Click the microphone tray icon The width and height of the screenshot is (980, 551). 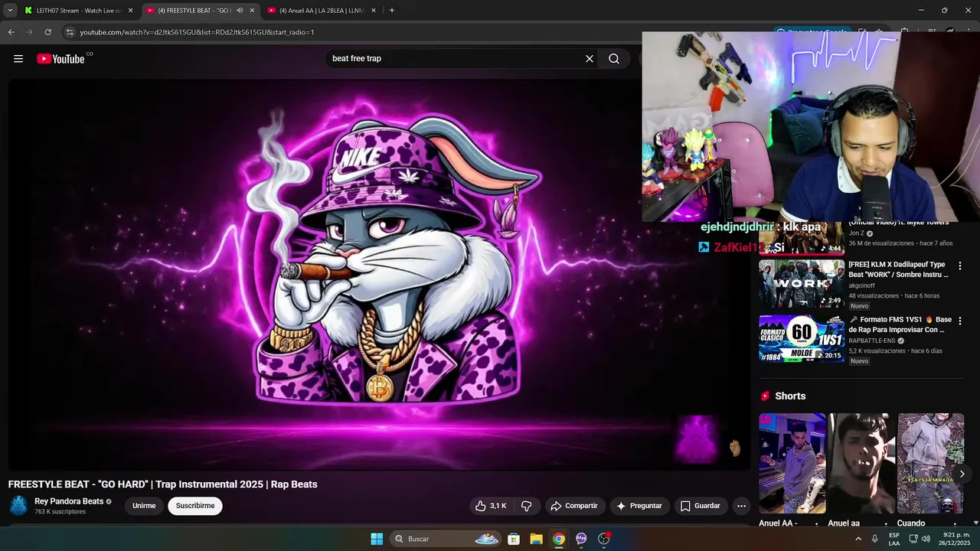[x=875, y=539]
